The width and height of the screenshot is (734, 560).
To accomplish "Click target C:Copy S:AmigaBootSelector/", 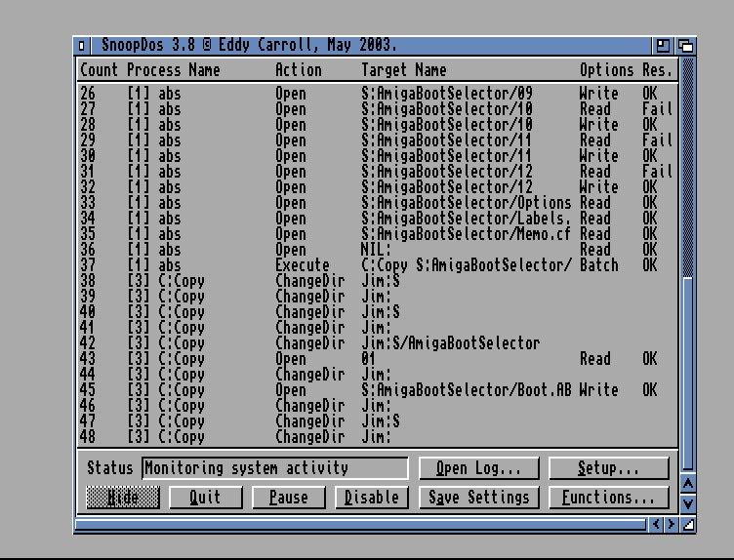I will (x=467, y=265).
